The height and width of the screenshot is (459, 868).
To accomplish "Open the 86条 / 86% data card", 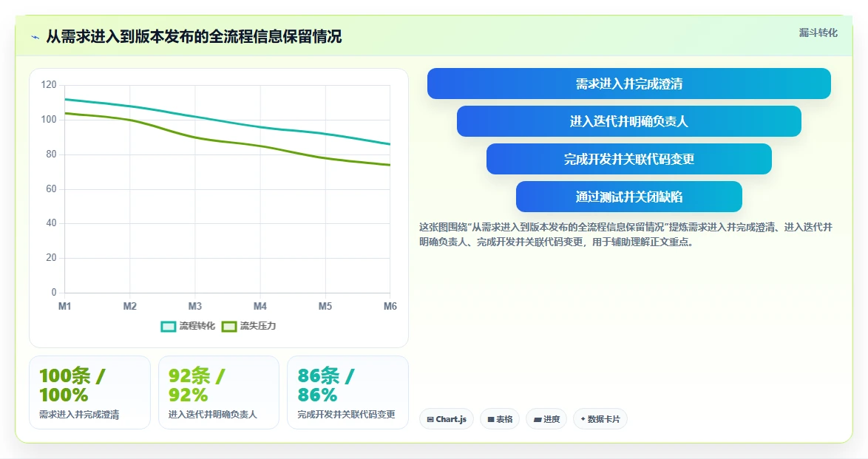I will point(347,392).
